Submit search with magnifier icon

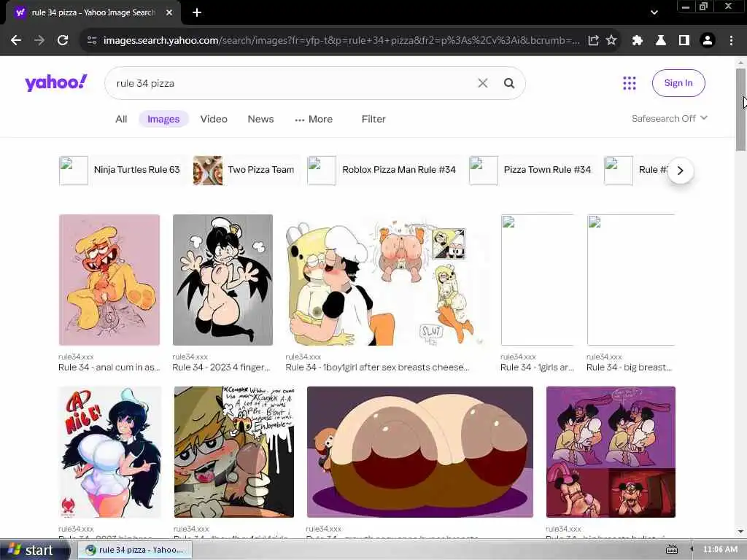(509, 83)
